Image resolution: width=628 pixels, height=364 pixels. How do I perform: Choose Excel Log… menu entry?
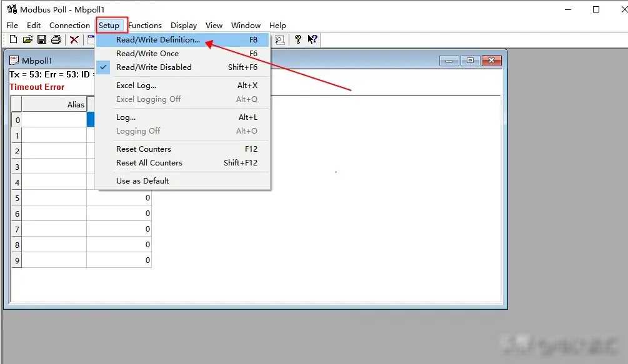pos(182,85)
